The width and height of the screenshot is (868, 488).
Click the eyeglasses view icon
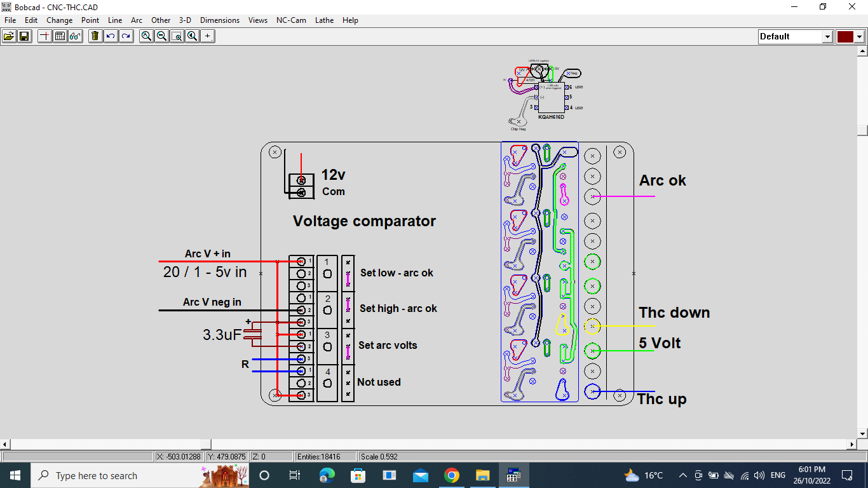coord(75,36)
